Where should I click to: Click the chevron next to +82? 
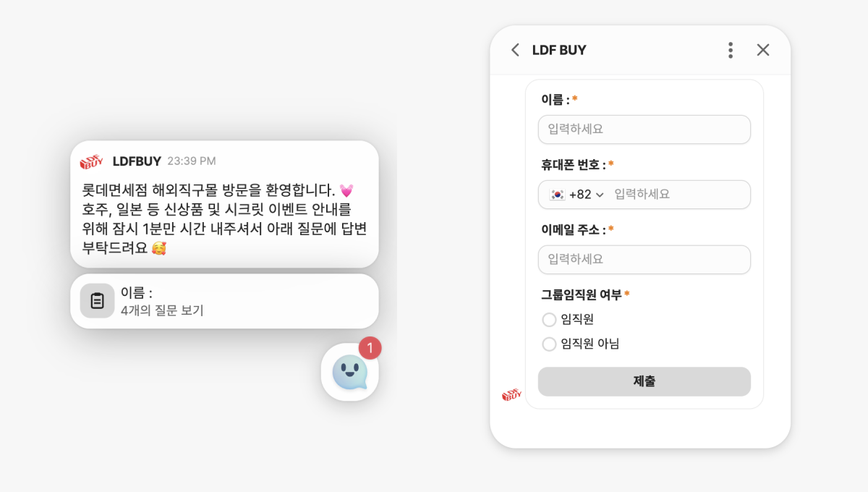(599, 195)
